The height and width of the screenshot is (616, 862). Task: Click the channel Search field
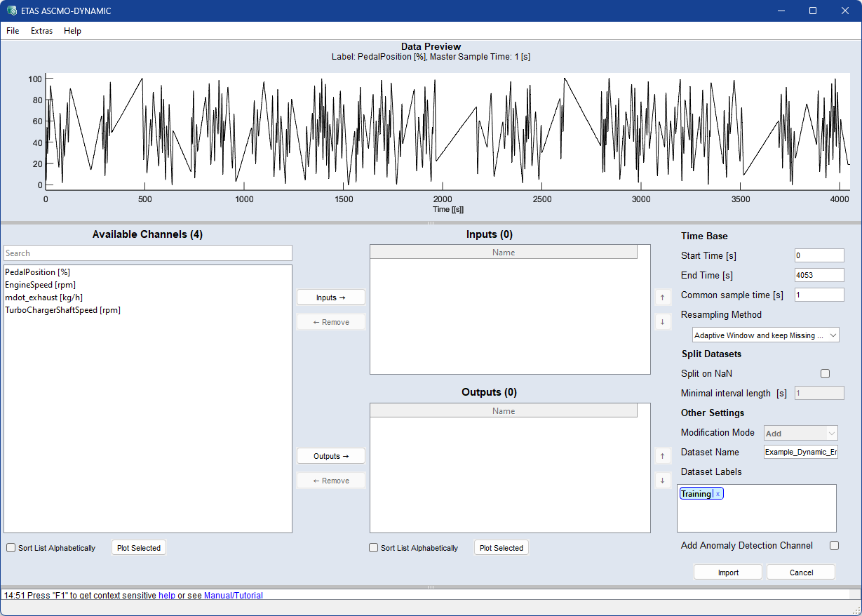[147, 253]
